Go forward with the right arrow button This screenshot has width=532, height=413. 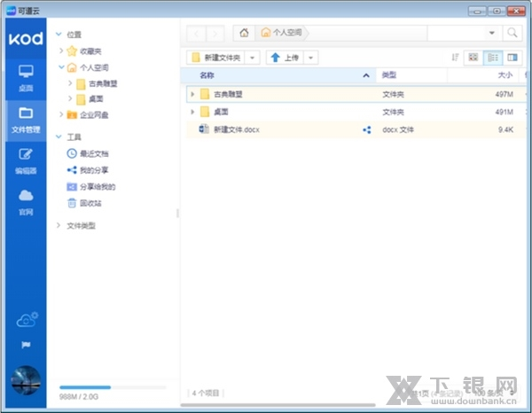[x=215, y=33]
